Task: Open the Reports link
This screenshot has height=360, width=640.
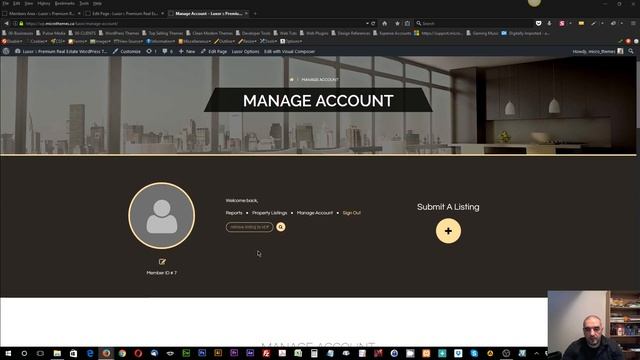Action: coord(234,213)
